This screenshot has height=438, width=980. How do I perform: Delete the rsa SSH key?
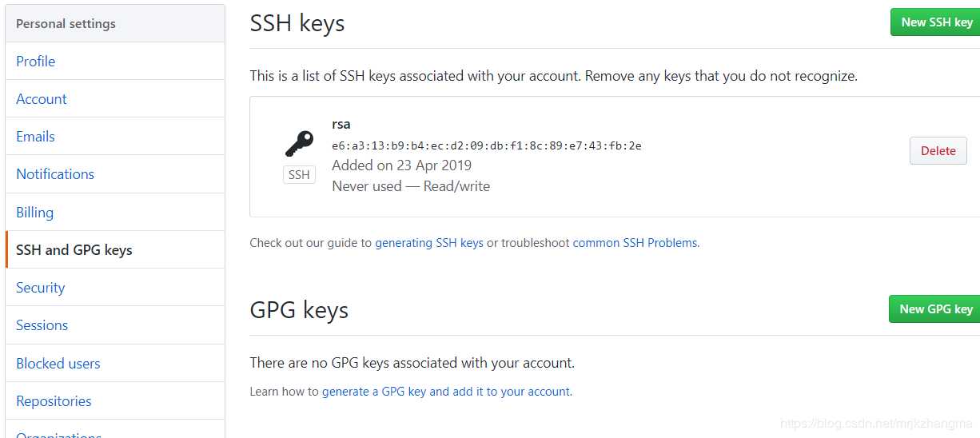coord(938,150)
